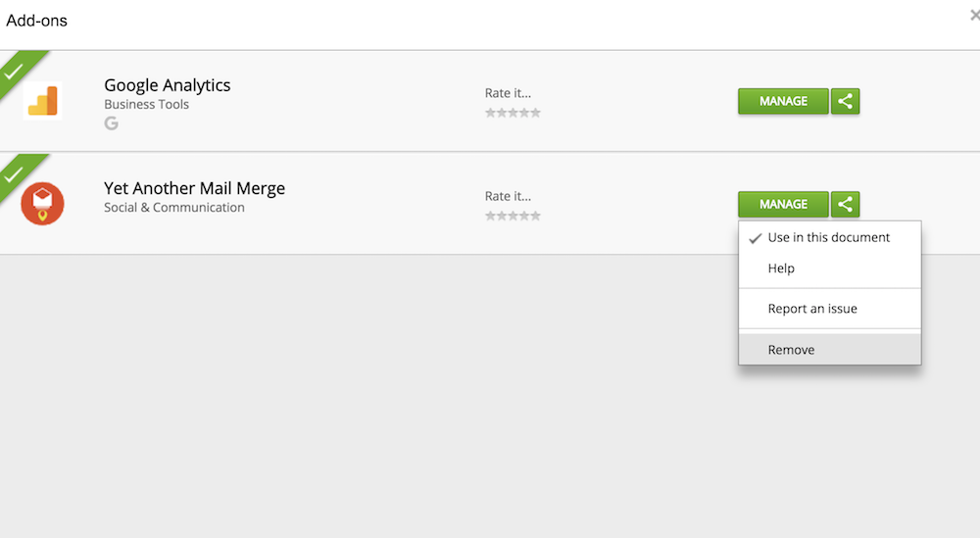The image size is (980, 538).
Task: Share the Yet Another Mail Merge add-on
Action: click(845, 204)
